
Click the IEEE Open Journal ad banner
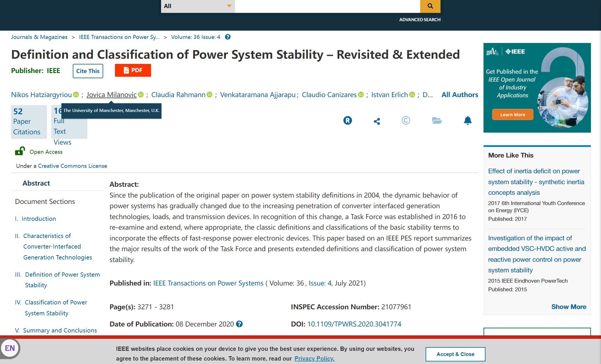point(537,88)
